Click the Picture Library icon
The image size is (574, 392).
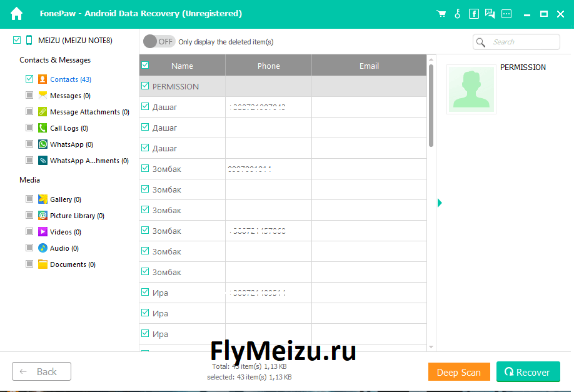43,215
